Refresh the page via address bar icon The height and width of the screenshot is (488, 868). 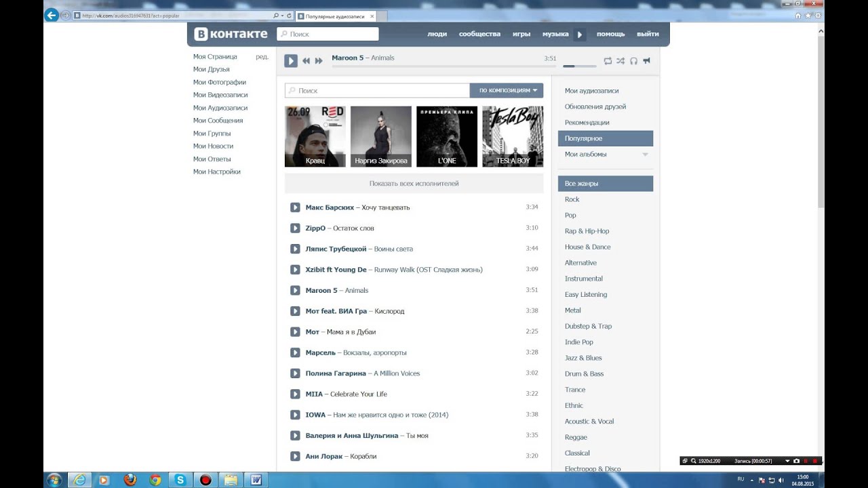[289, 15]
